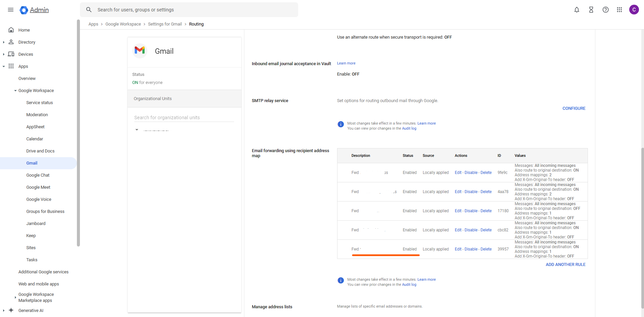The width and height of the screenshot is (644, 317).
Task: Expand the Devices section
Action: (x=4, y=54)
